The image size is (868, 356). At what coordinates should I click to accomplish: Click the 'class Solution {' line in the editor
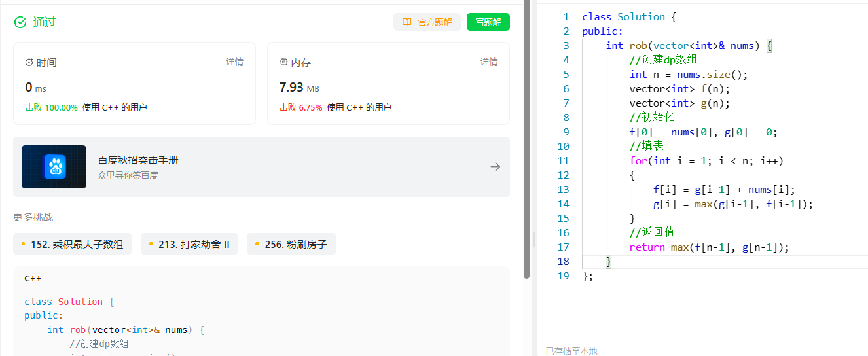point(629,17)
